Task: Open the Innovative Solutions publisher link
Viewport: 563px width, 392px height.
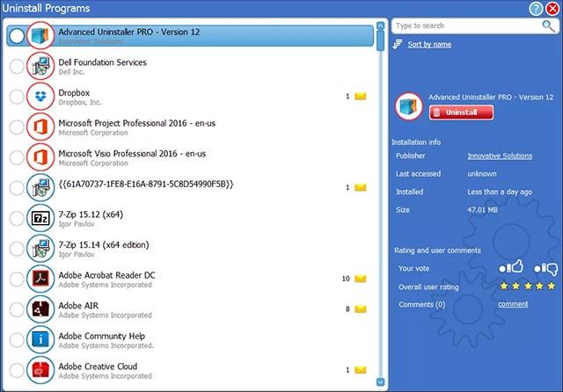Action: (x=500, y=156)
